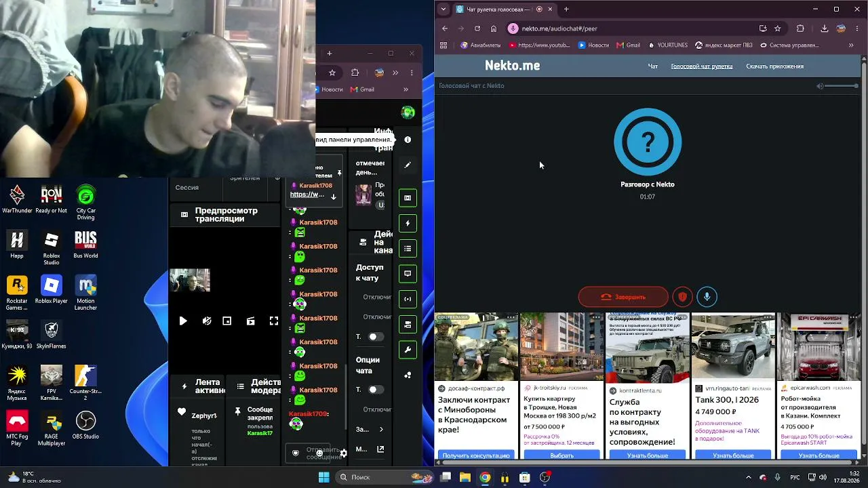Expand hidden bookmarks chevron in Nekto window
The width and height of the screenshot is (868, 488).
pos(851,45)
